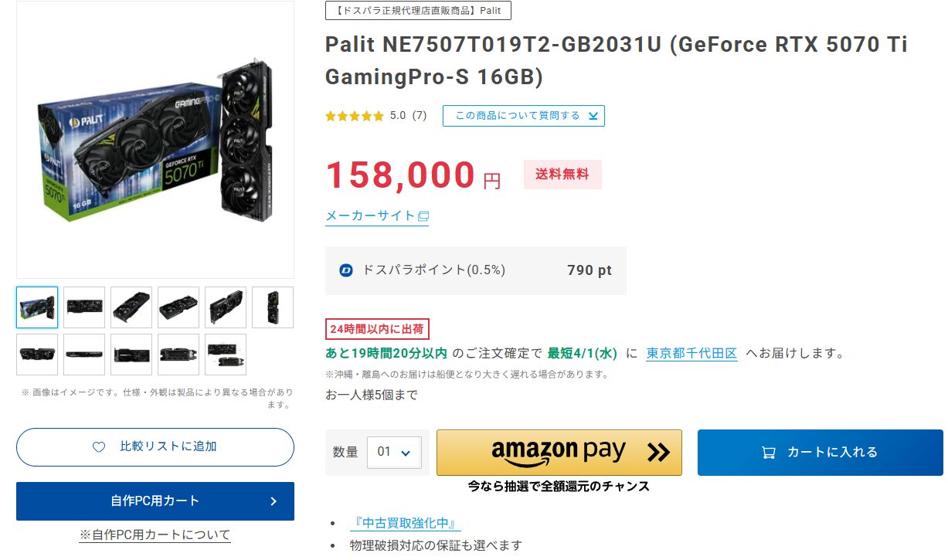Viewport: 948px width, 560px height.
Task: Select the last thumbnail in the bottom row
Action: (226, 355)
